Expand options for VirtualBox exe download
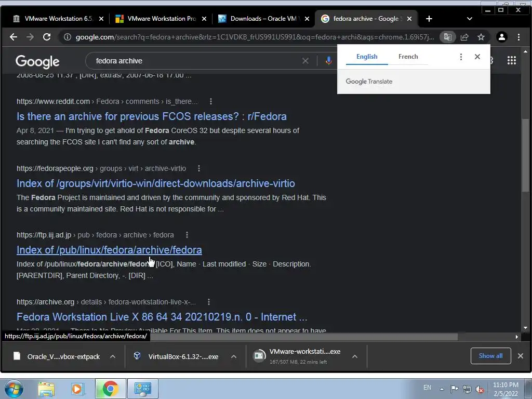This screenshot has height=399, width=532. [x=234, y=356]
